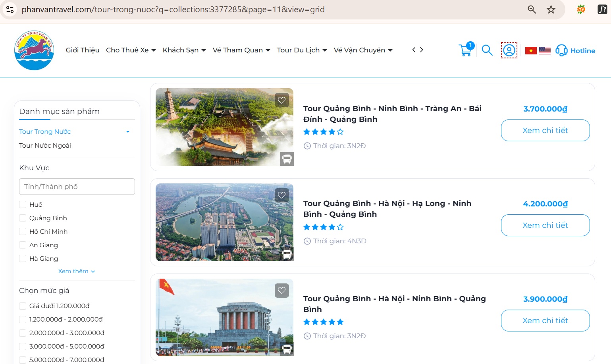Click star rating of Hà Nội - Ninh Bình tour
This screenshot has height=364, width=611.
point(324,322)
